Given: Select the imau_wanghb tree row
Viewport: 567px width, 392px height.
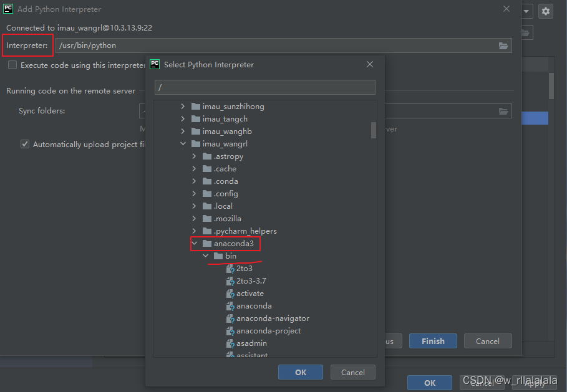Looking at the screenshot, I should point(264,131).
